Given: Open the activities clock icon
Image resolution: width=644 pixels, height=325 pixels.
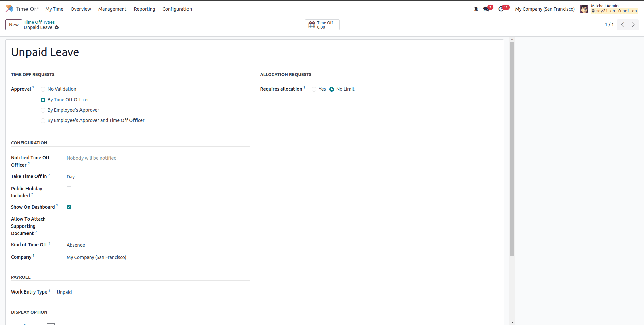Looking at the screenshot, I should (501, 9).
